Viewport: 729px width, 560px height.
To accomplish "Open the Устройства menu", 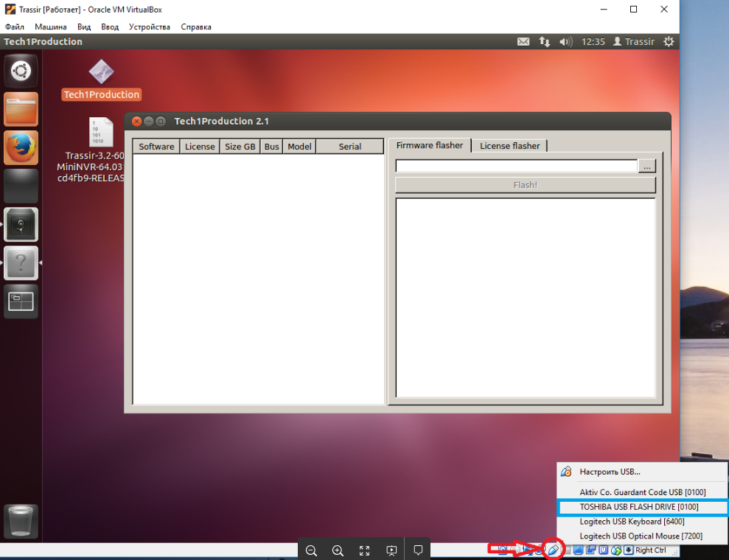I will pos(150,27).
